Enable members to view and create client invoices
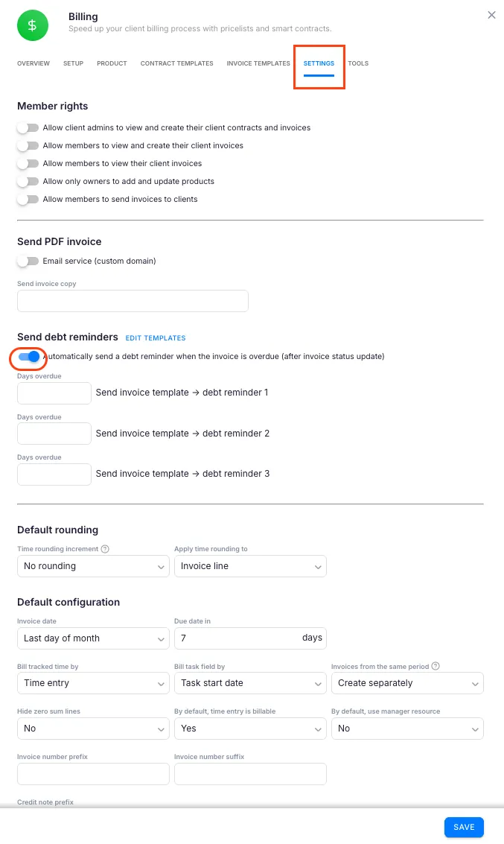504x844 pixels. (28, 145)
